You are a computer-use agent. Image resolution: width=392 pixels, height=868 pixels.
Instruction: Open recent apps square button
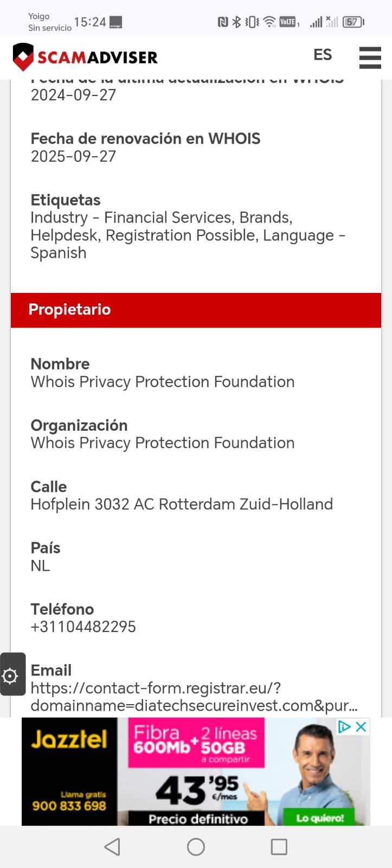click(279, 846)
